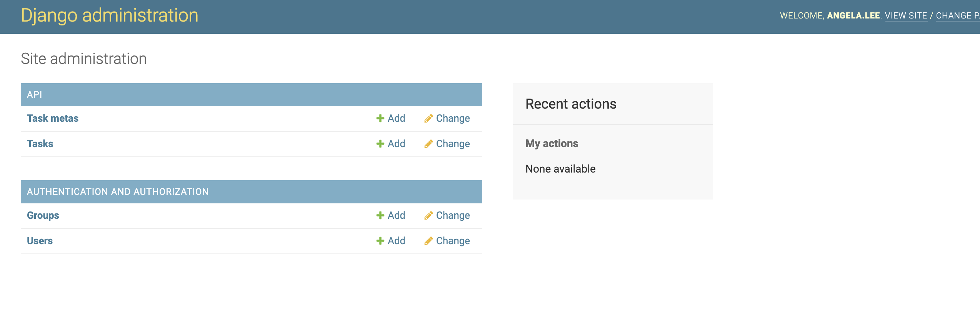Click the Change text for Task metas
The width and height of the screenshot is (980, 322).
(453, 118)
